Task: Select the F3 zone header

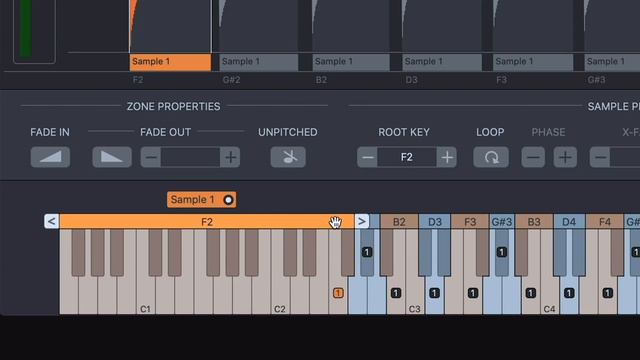Action: pos(470,222)
